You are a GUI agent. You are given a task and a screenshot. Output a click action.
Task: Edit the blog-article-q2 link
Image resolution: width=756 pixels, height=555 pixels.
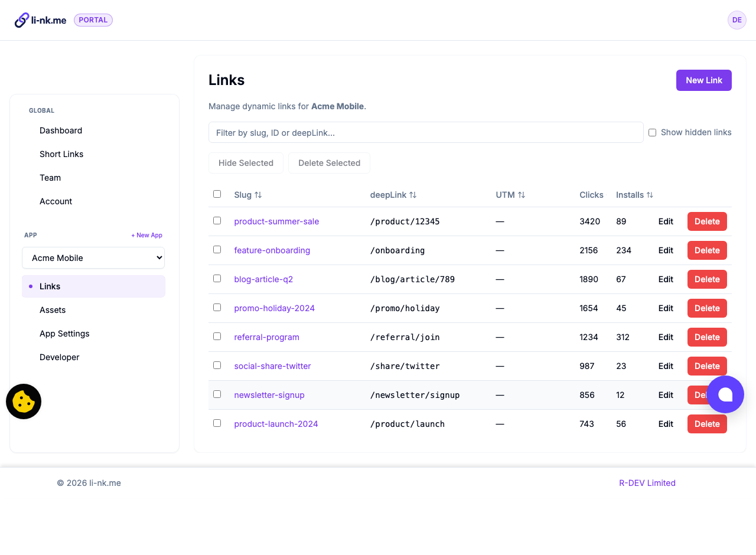666,279
